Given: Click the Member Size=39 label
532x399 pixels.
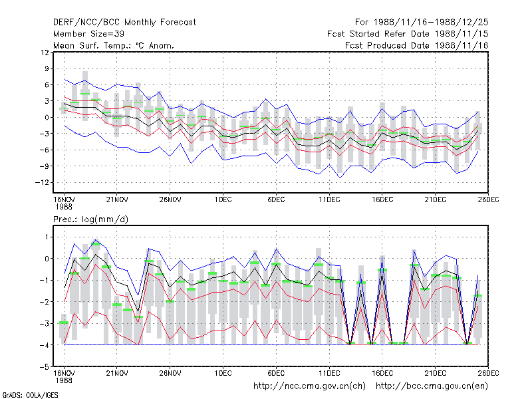Looking at the screenshot, I should point(88,34).
